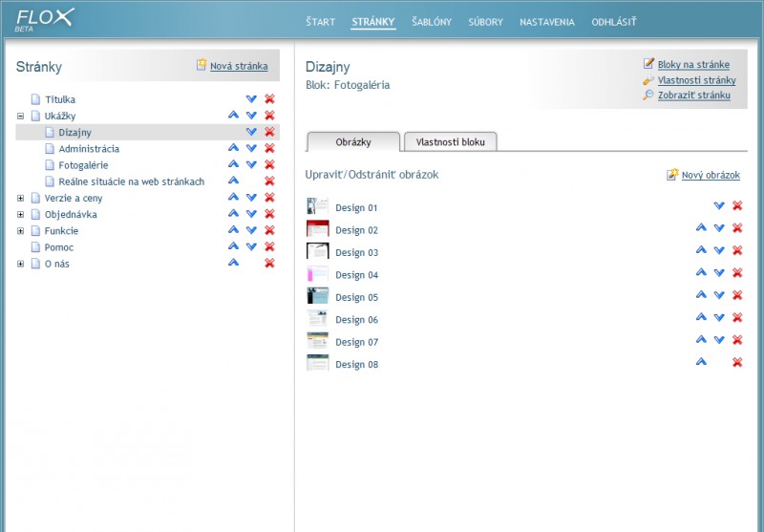Viewport: 764px width, 532px height.
Task: Add image via Nový obrázok link
Action: point(711,175)
